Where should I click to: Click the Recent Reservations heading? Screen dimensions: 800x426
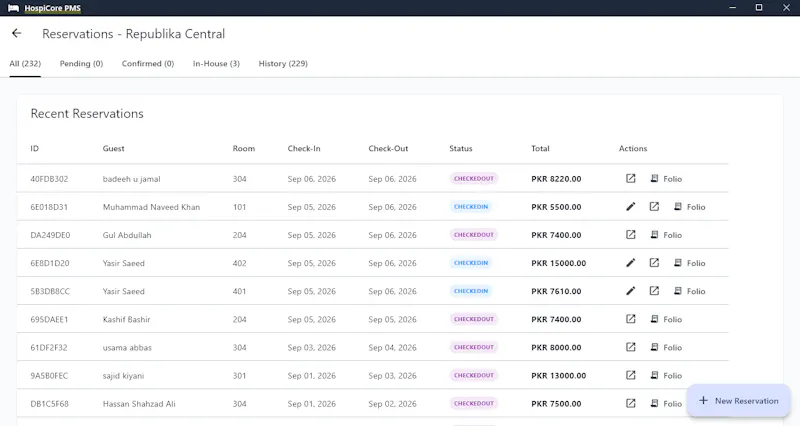tap(87, 113)
